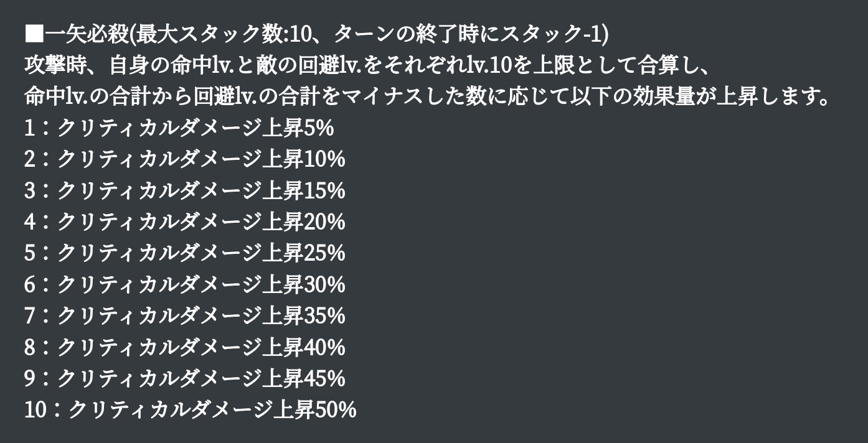Select the row 3：クリティカルダメージ上昇15%

(x=184, y=190)
